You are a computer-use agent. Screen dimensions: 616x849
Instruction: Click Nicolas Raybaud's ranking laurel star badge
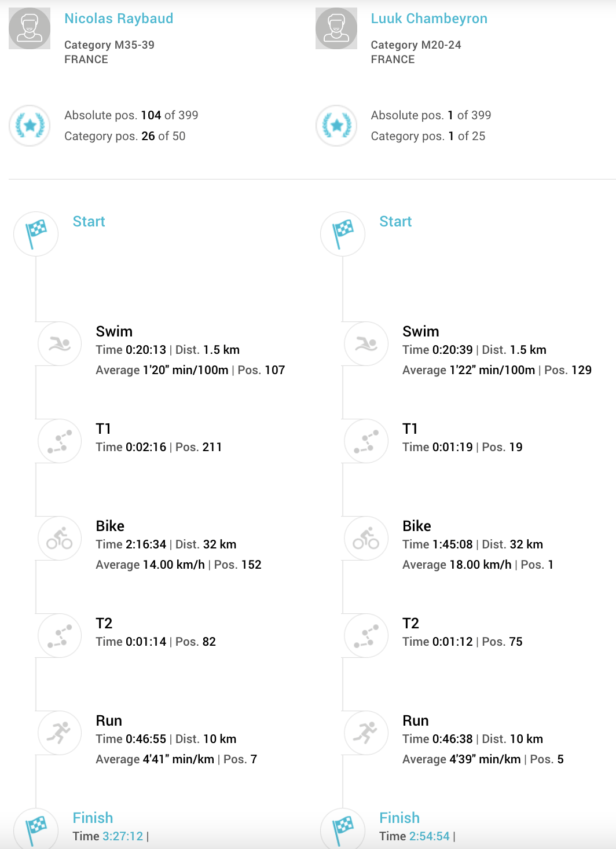point(30,125)
